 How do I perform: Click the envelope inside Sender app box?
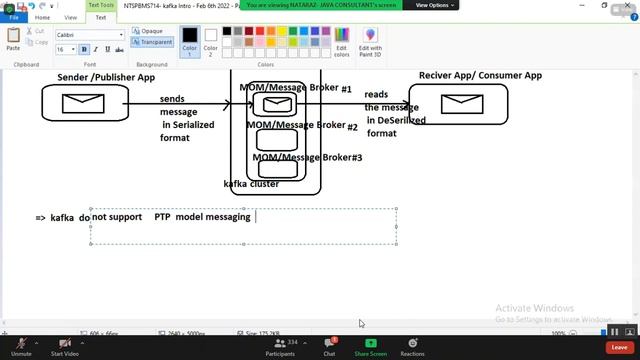tap(83, 103)
